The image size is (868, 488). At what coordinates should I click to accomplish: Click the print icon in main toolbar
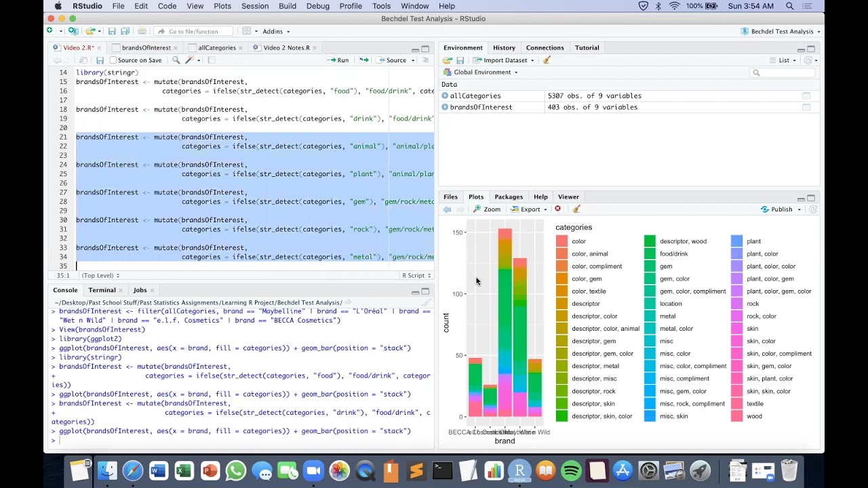point(142,31)
